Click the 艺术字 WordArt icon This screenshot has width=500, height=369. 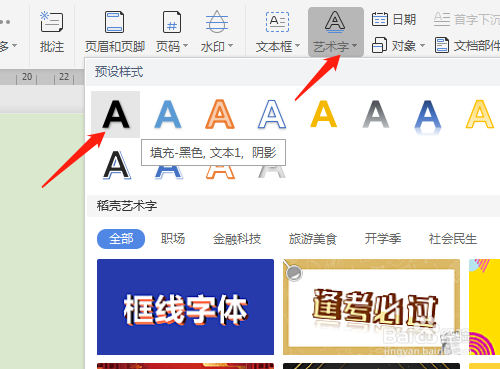click(x=335, y=22)
